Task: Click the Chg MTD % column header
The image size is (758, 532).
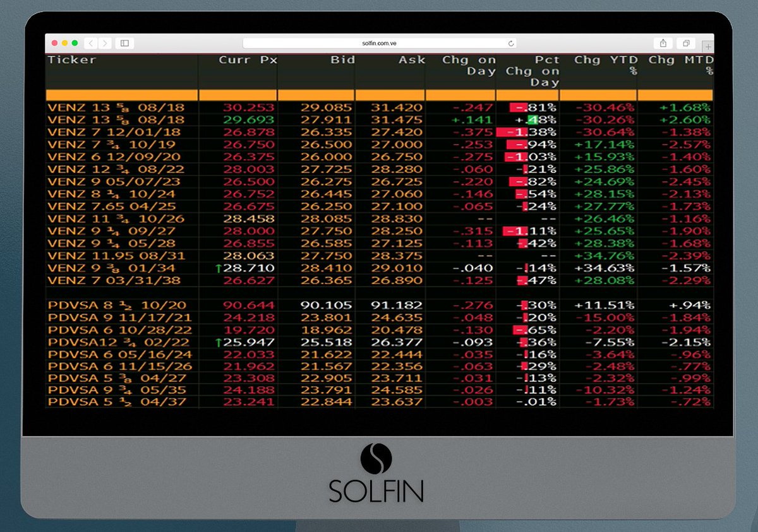Action: (x=681, y=66)
